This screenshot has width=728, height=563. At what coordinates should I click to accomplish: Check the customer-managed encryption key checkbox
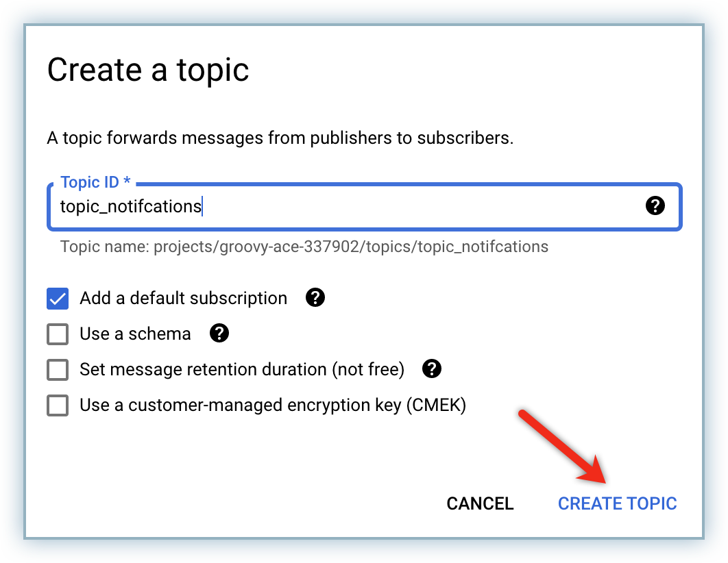58,405
